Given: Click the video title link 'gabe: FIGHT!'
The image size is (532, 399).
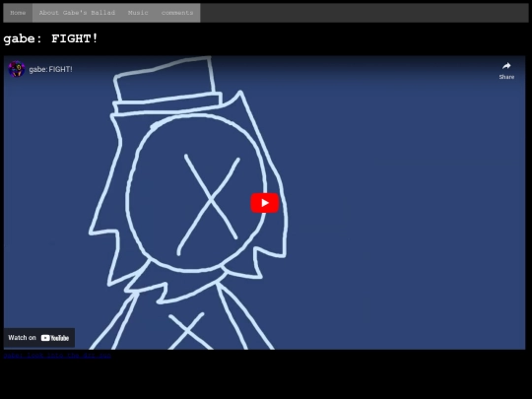Looking at the screenshot, I should click(50, 69).
